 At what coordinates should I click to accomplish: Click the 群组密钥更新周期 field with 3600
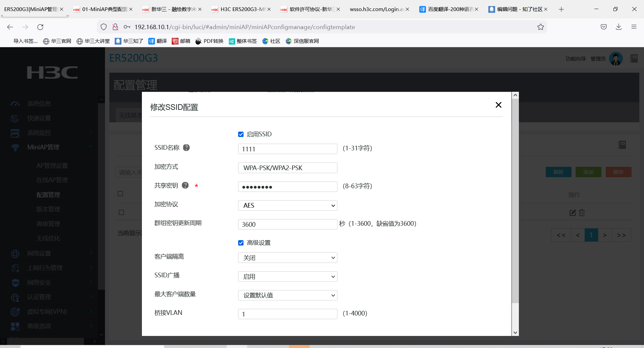287,224
